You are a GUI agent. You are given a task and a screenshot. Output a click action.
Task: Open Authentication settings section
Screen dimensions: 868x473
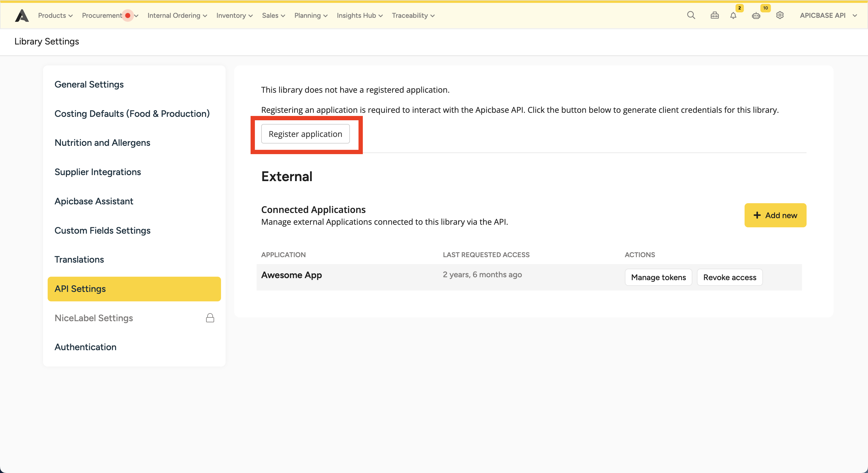(x=86, y=347)
